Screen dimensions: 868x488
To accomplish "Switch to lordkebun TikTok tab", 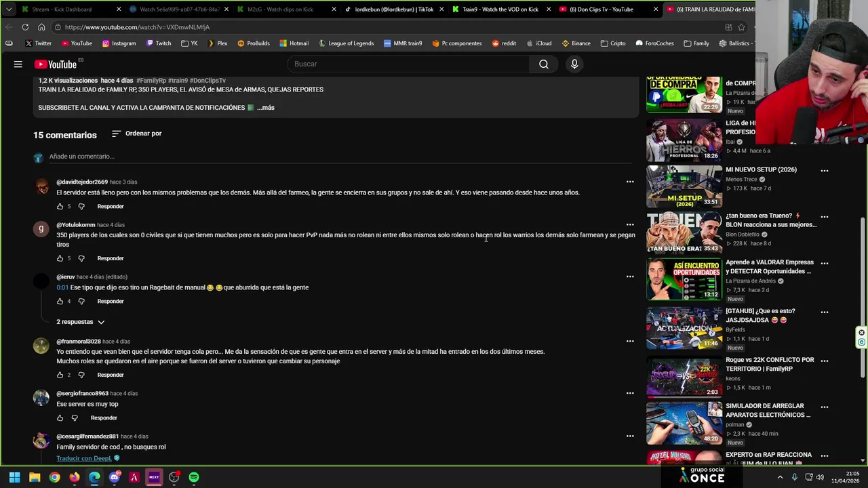I will [x=394, y=9].
